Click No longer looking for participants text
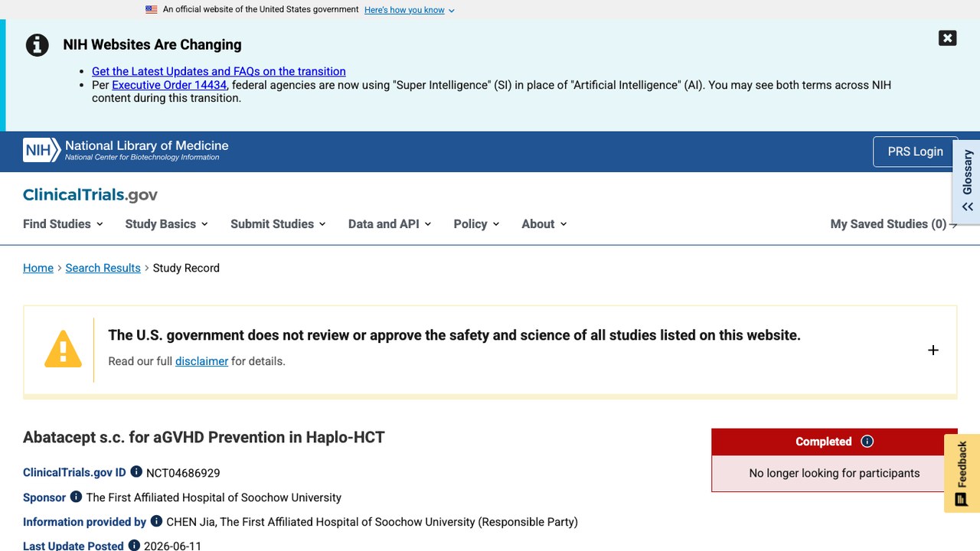The height and width of the screenshot is (551, 980). click(x=835, y=473)
